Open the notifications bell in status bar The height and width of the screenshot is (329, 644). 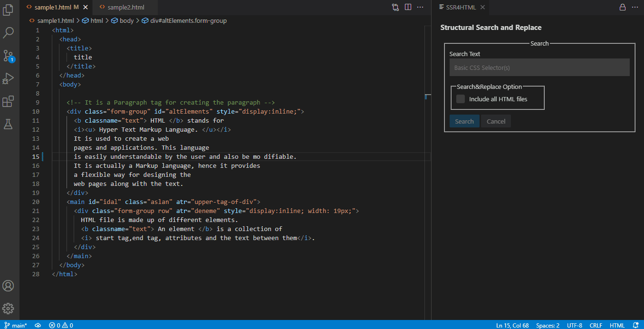pyautogui.click(x=636, y=325)
